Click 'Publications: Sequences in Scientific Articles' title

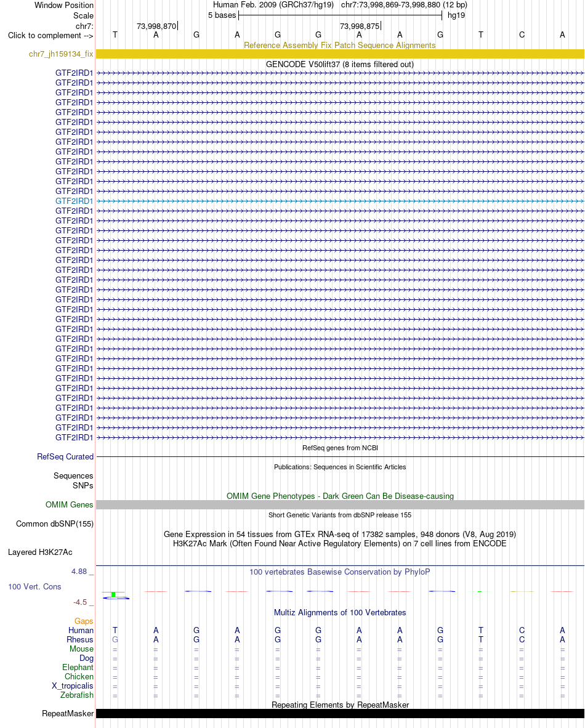340,467
